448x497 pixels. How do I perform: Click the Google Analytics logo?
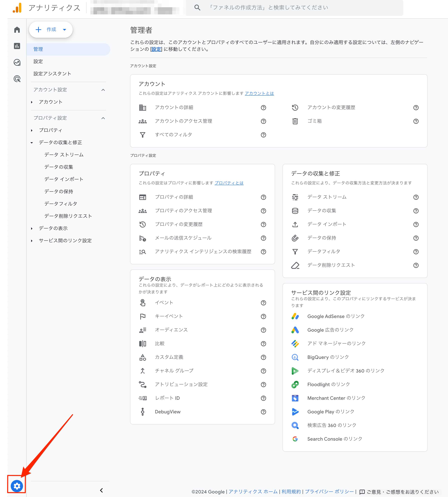[x=17, y=8]
